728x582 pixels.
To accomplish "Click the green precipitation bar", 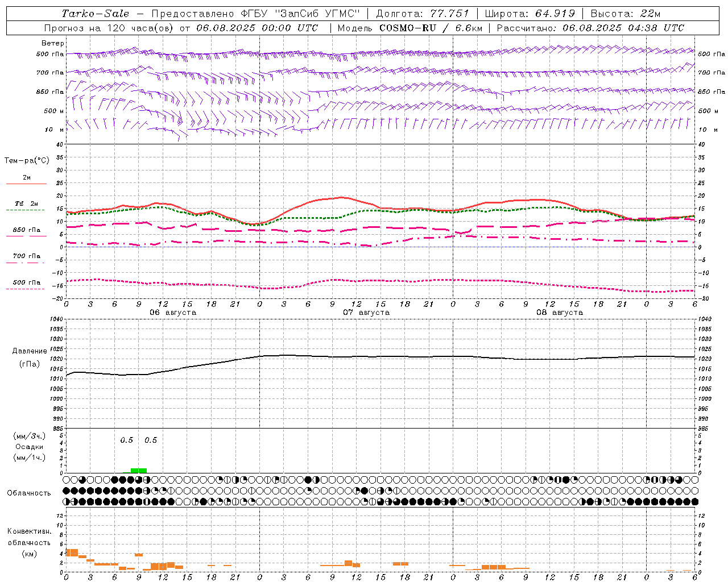I will pyautogui.click(x=139, y=470).
